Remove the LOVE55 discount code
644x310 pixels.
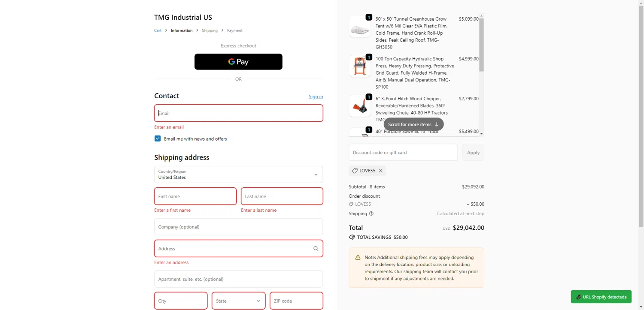click(x=380, y=171)
